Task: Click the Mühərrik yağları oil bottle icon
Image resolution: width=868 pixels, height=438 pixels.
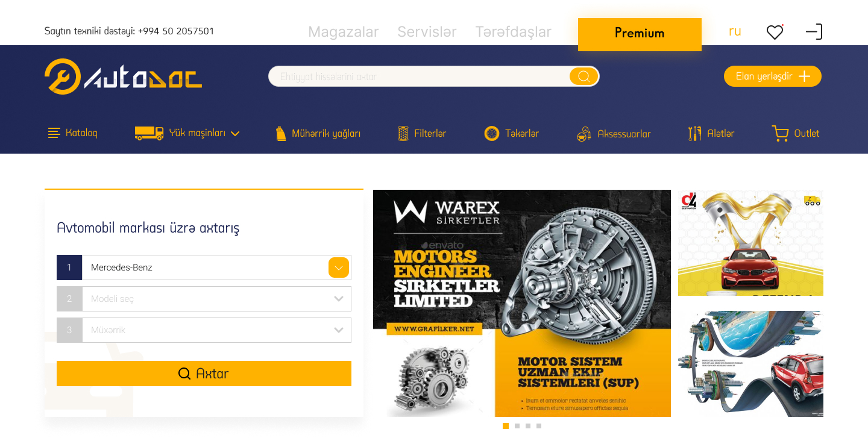Action: [280, 133]
